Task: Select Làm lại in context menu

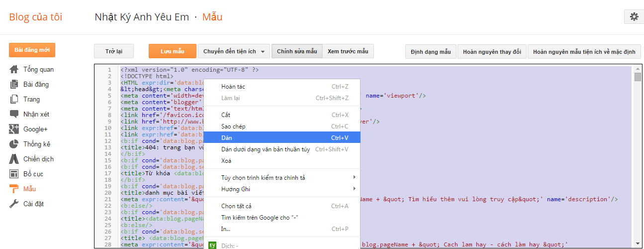Action: pyautogui.click(x=282, y=98)
